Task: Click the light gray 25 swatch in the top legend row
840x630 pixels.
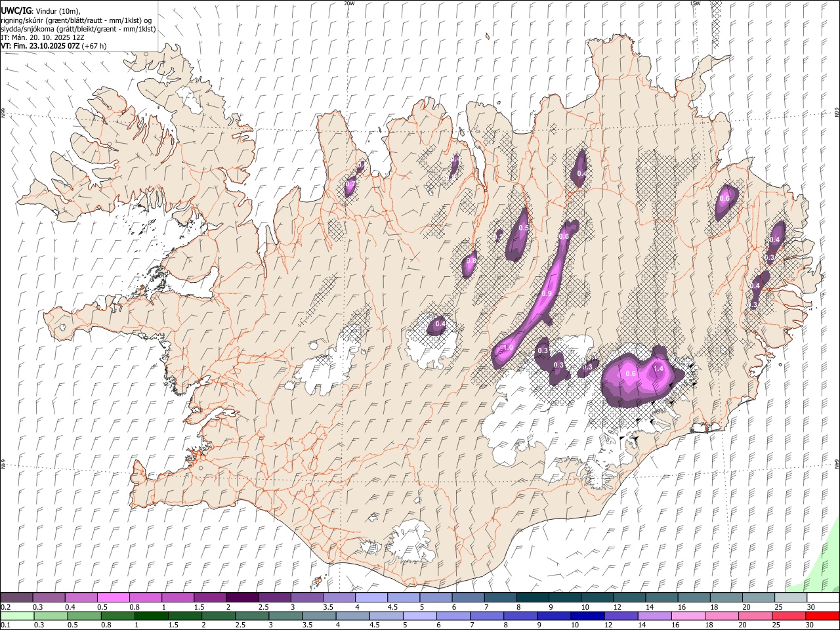Action: (x=791, y=598)
